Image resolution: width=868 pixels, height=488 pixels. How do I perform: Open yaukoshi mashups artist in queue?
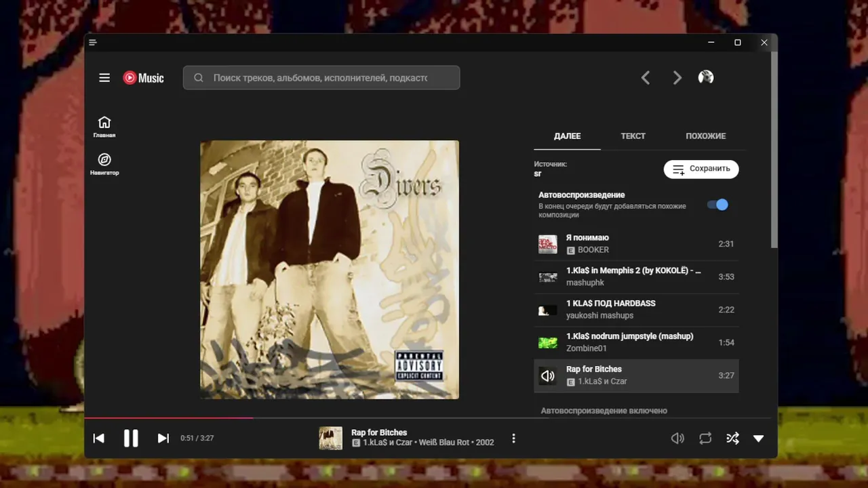[x=599, y=315]
